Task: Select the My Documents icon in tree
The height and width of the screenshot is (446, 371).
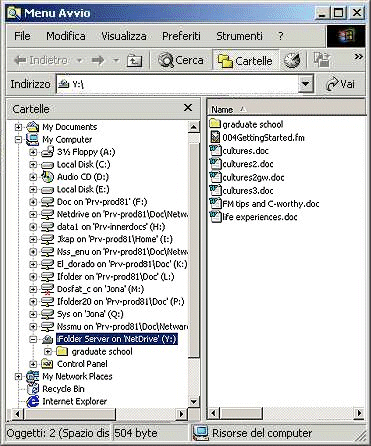Action: click(x=33, y=127)
